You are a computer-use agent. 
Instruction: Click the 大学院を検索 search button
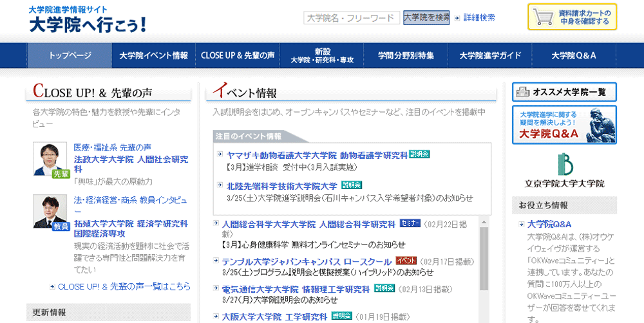[x=426, y=17]
